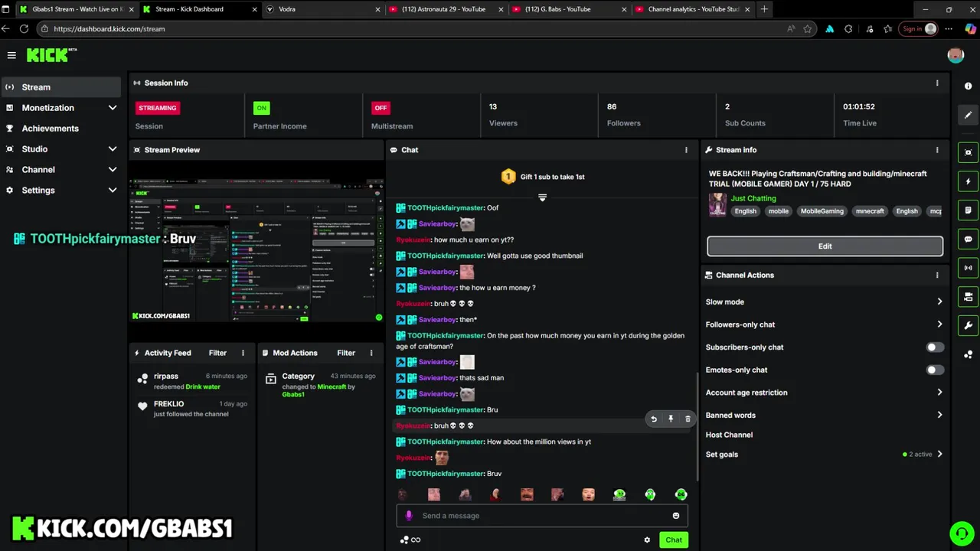Click the channel points balance below chat

[x=410, y=540]
